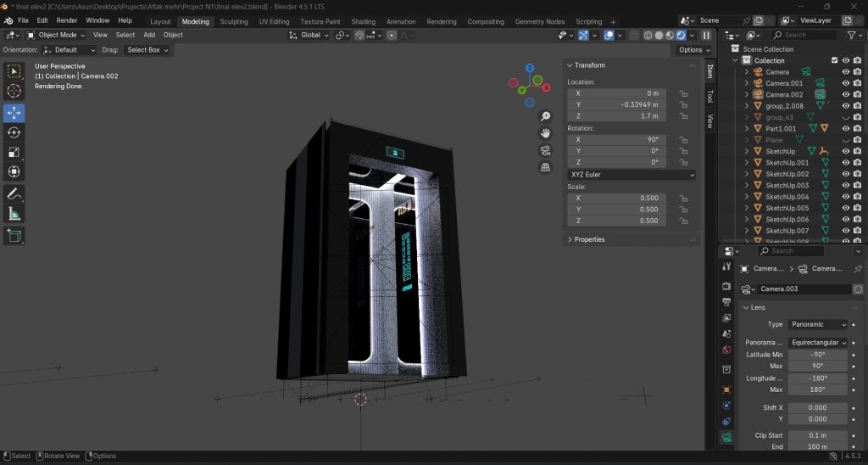Open the viewport Add menu
868x465 pixels.
tap(149, 35)
